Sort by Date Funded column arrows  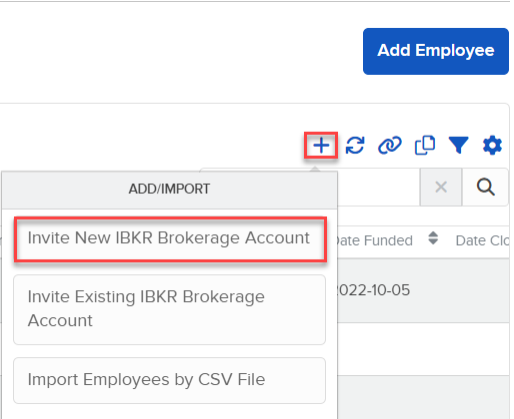pos(433,238)
